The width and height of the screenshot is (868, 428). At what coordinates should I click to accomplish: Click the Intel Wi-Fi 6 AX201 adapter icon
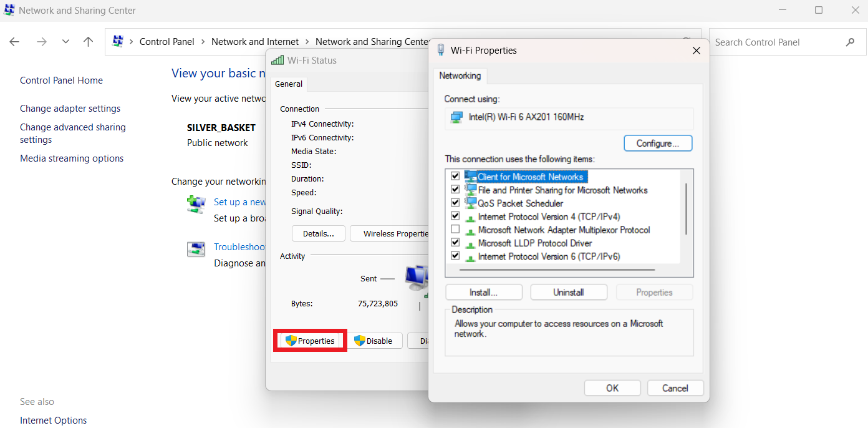(x=457, y=117)
